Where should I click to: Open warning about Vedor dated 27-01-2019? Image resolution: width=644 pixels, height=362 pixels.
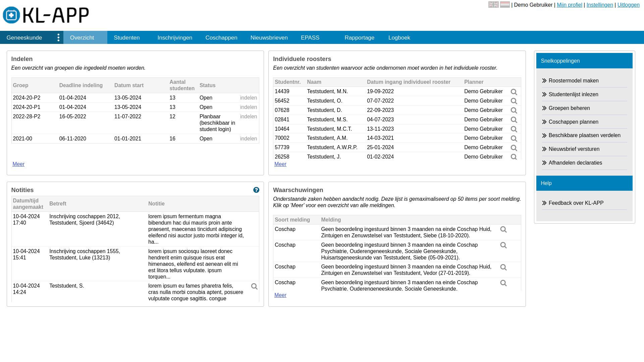(x=503, y=267)
